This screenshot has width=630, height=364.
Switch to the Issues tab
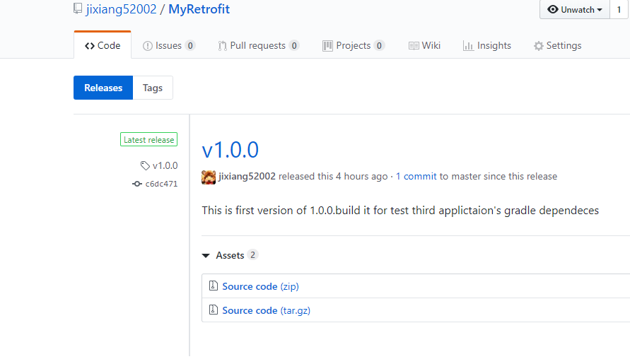pos(169,45)
